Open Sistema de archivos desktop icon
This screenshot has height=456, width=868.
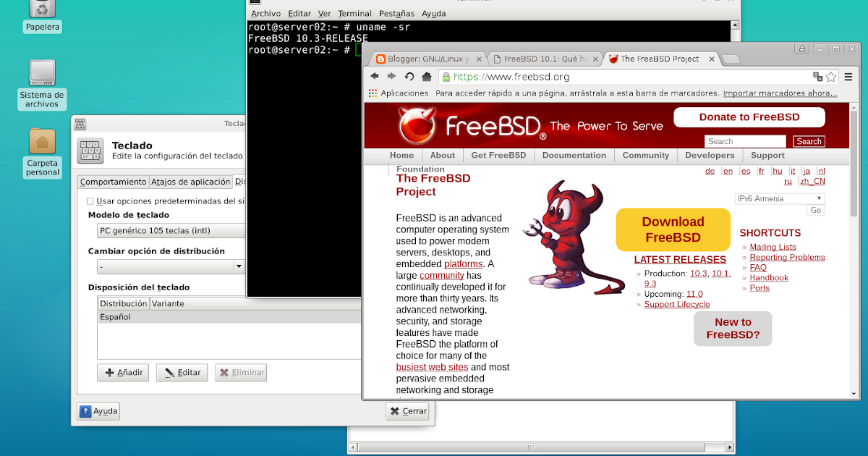tap(42, 74)
